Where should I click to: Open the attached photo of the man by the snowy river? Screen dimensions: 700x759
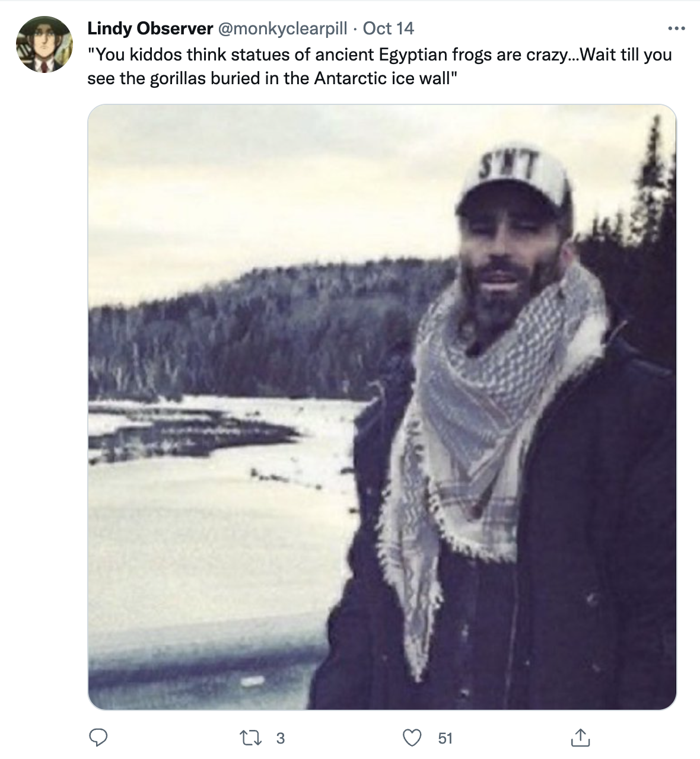point(382,407)
